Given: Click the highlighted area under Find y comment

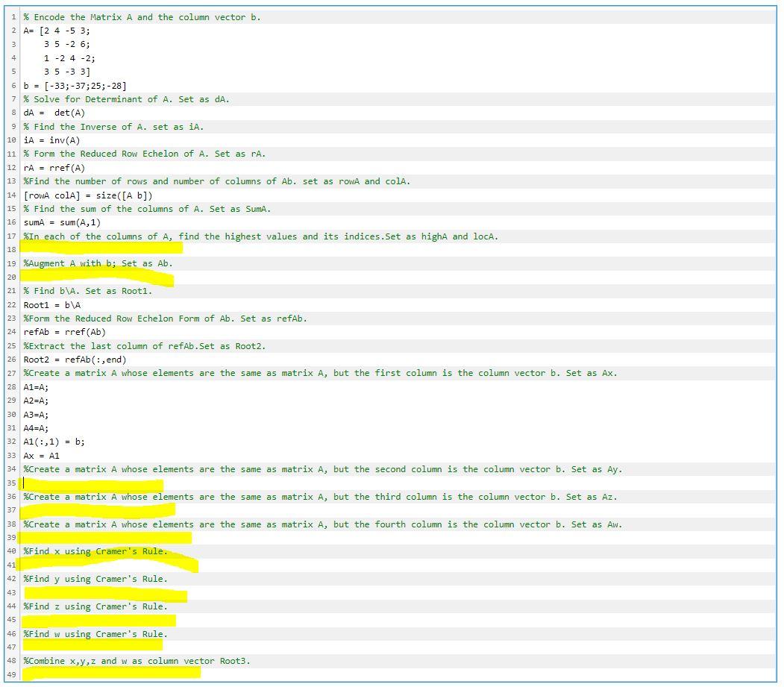Looking at the screenshot, I should click(104, 592).
